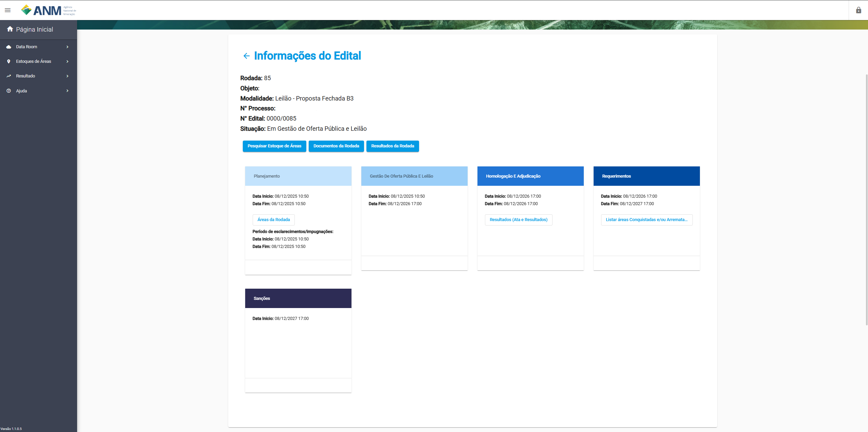The width and height of the screenshot is (868, 432).
Task: Click the trend chart icon for Resultado
Action: (9, 76)
